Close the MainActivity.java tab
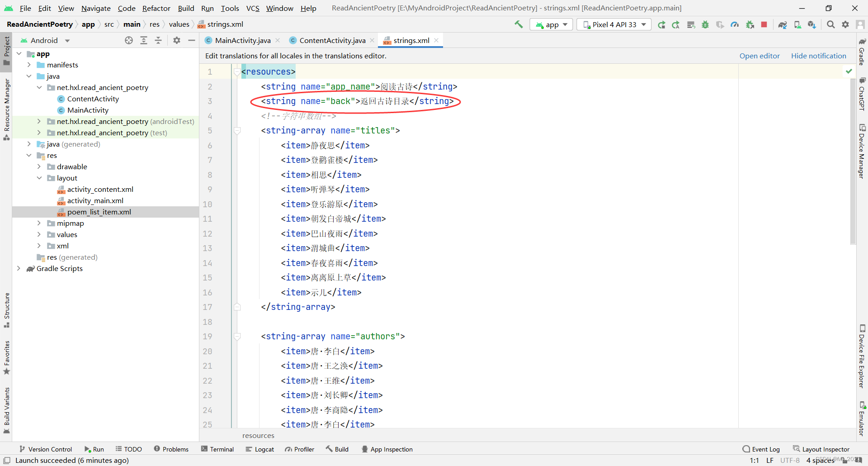 (278, 40)
